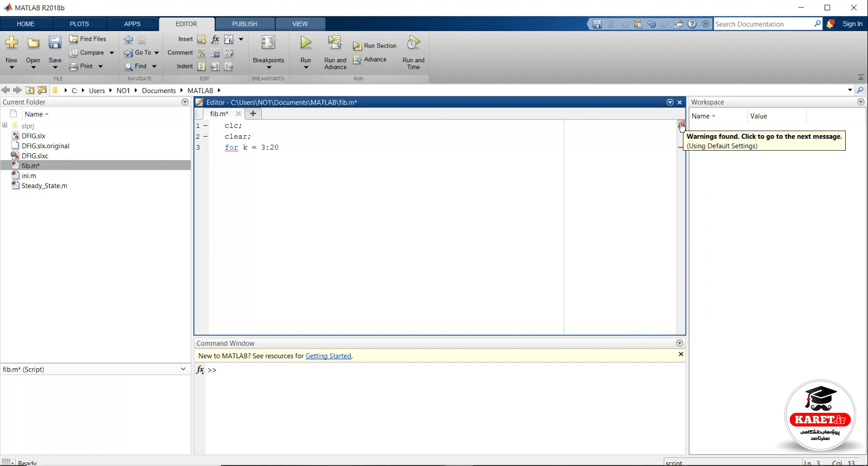Click the quick access Save icon
The image size is (868, 466).
click(597, 24)
